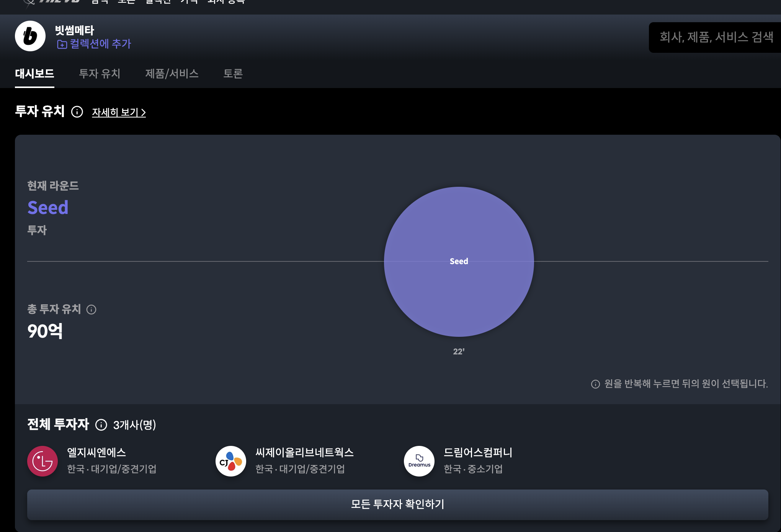
Task: Focus the company/product/service search field
Action: point(716,37)
